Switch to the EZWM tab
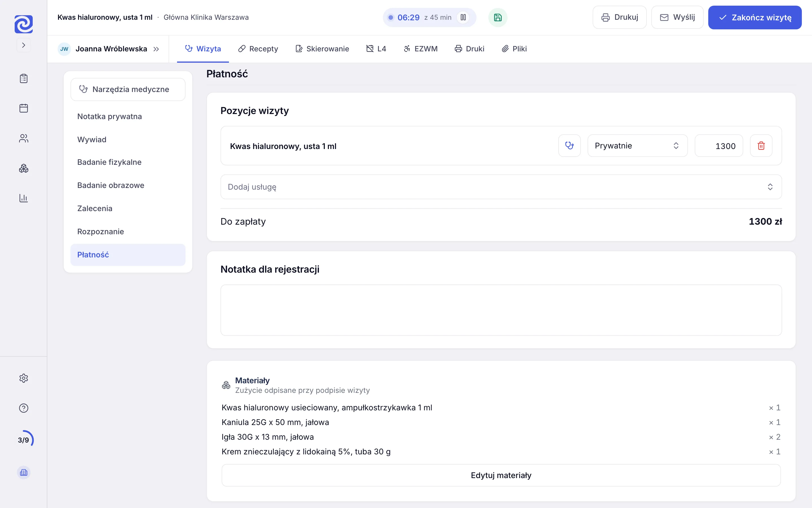This screenshot has width=812, height=508. [x=420, y=49]
